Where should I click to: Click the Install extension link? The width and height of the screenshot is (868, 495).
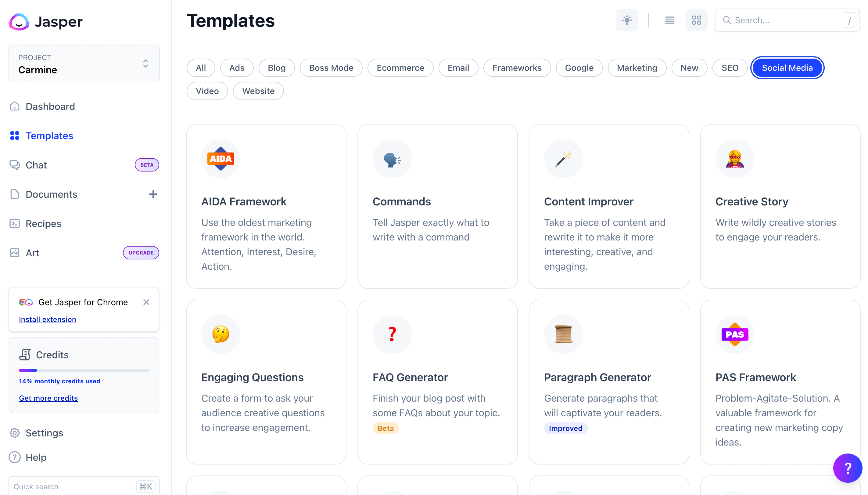click(x=48, y=319)
